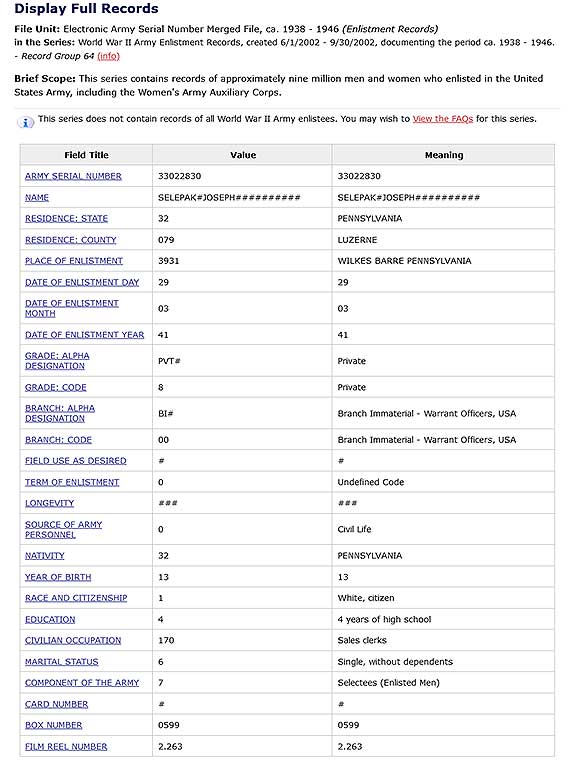The image size is (568, 768).
Task: Open the CIVILIAN OCCUPATION link
Action: (73, 641)
